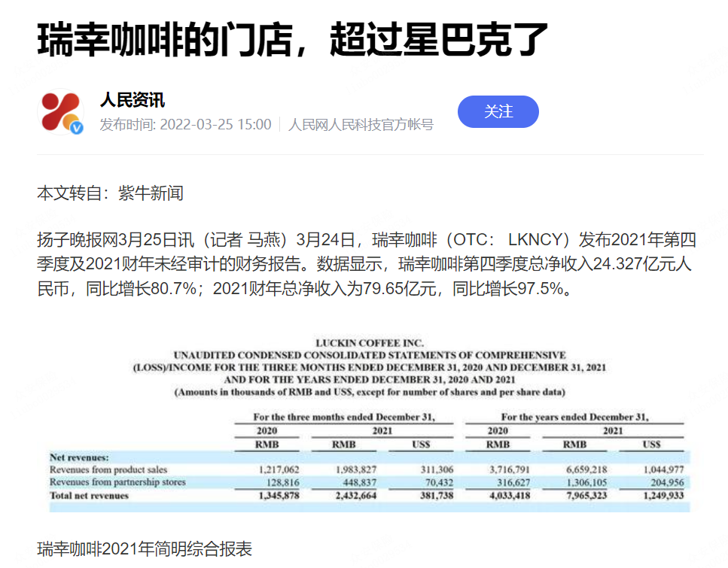
Task: Click the value 2,432,664 in the table
Action: 356,496
